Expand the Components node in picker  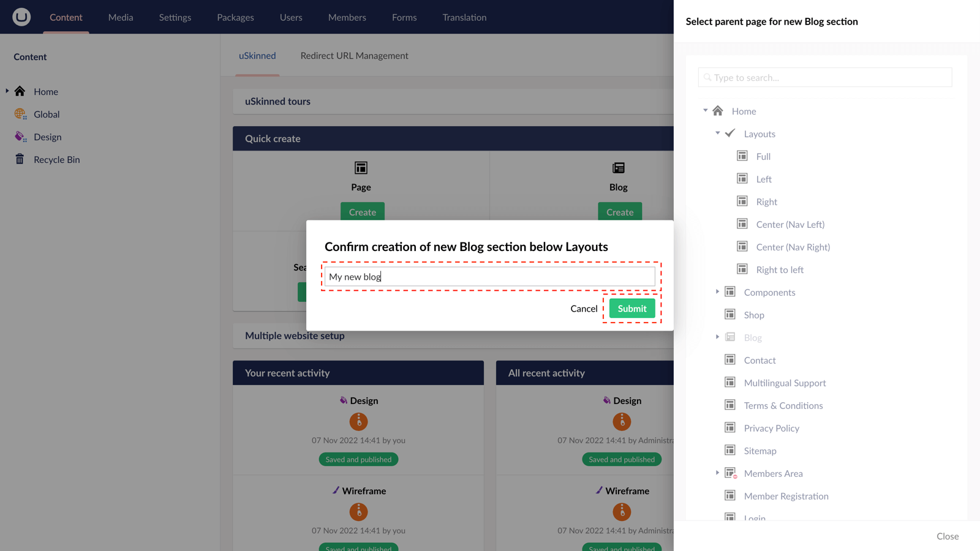coord(717,292)
